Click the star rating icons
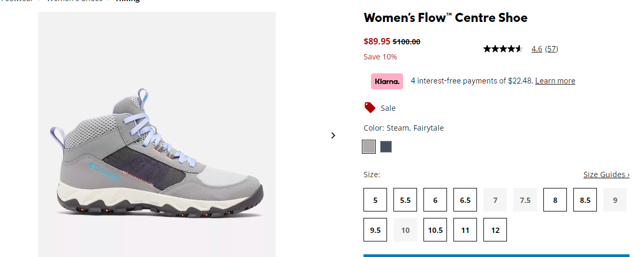Image resolution: width=644 pixels, height=257 pixels. pyautogui.click(x=503, y=49)
